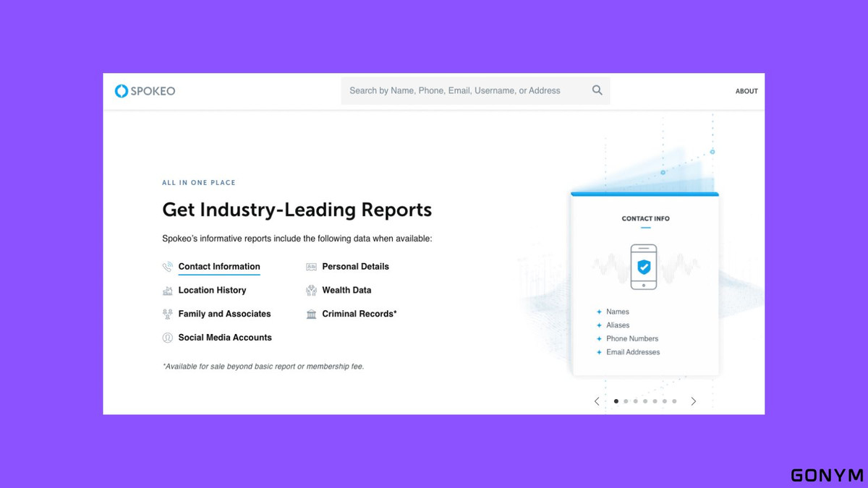Click the phone icon beside Contact Information
The height and width of the screenshot is (488, 868).
[168, 267]
